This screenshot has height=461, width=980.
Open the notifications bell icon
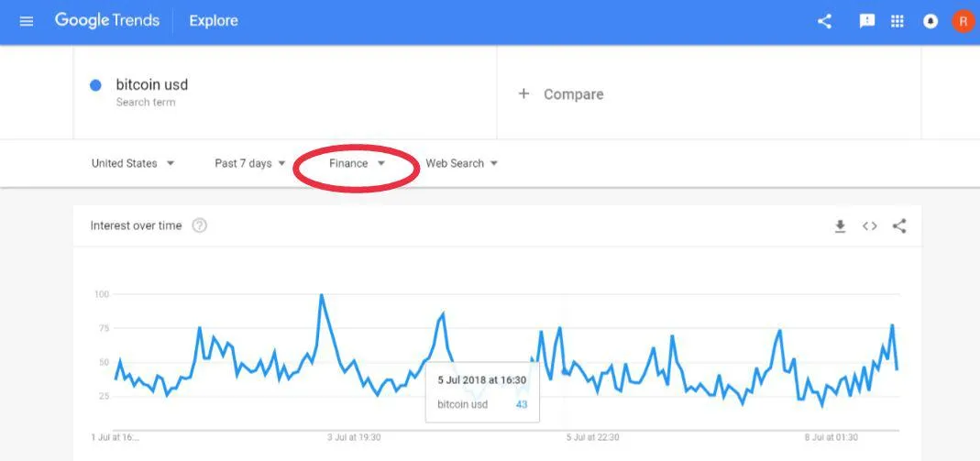(930, 21)
